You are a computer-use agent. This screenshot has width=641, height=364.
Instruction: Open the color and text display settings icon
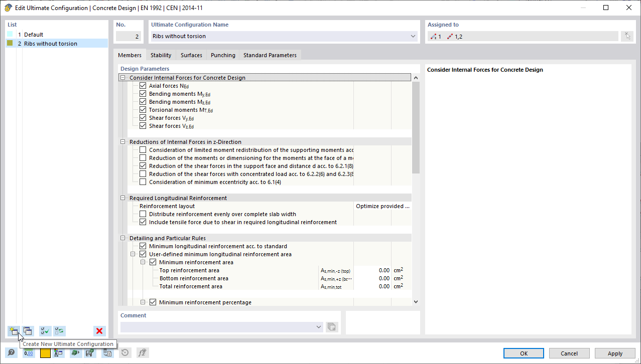tap(59, 353)
